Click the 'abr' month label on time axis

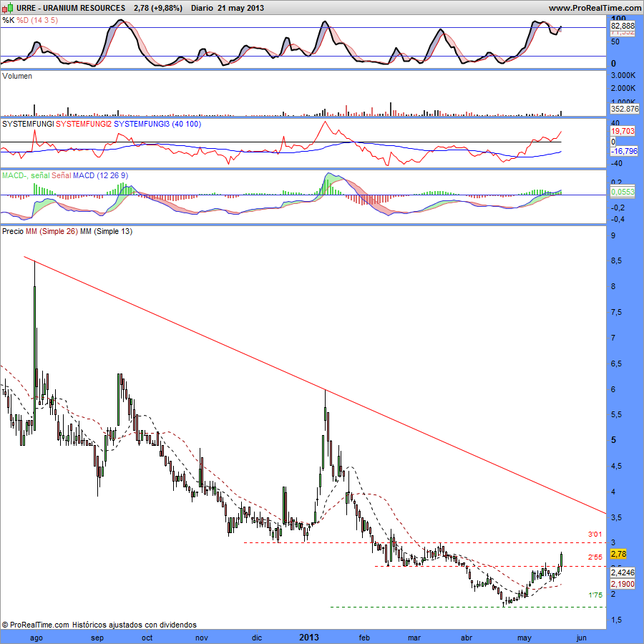point(467,638)
